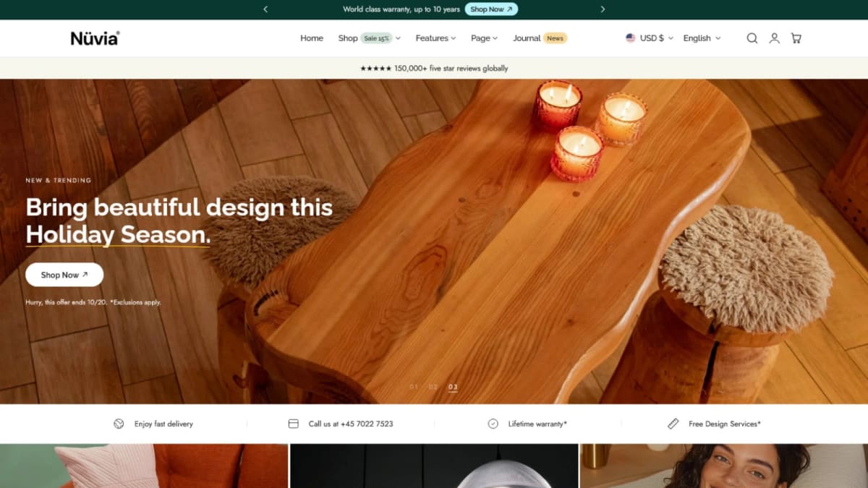
Task: View the shopping cart icon
Action: (796, 38)
